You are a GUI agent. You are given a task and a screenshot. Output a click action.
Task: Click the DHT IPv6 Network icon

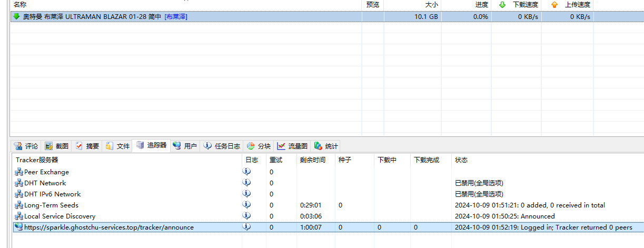[19, 194]
